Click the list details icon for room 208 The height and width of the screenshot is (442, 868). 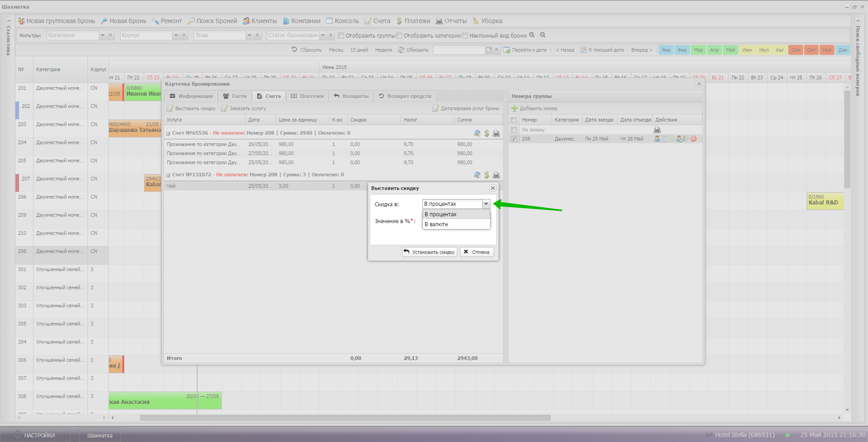tap(664, 139)
